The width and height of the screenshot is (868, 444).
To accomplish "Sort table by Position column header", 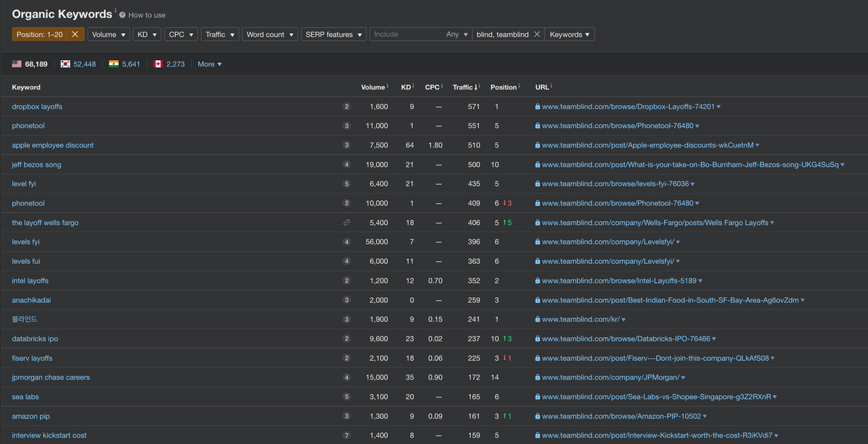I will [x=503, y=87].
